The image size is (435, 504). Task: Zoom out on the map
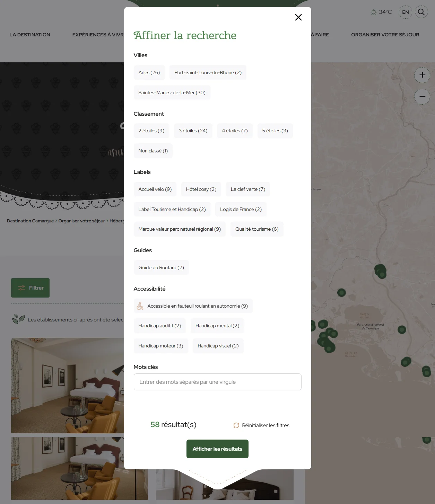(x=422, y=97)
